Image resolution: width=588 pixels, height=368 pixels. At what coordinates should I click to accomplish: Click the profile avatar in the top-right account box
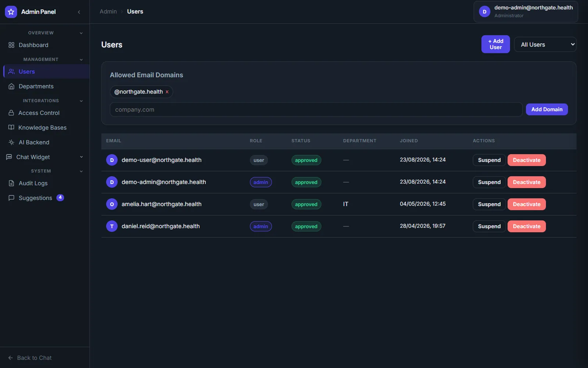coord(484,12)
